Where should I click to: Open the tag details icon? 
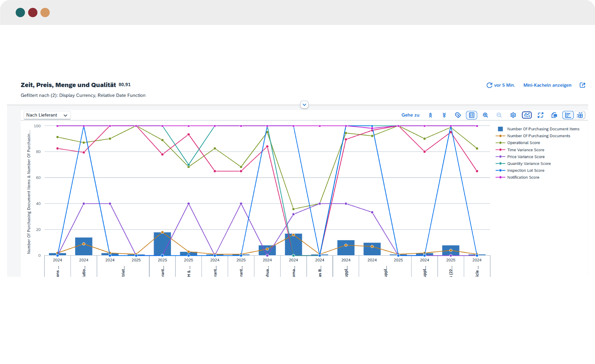click(x=458, y=115)
